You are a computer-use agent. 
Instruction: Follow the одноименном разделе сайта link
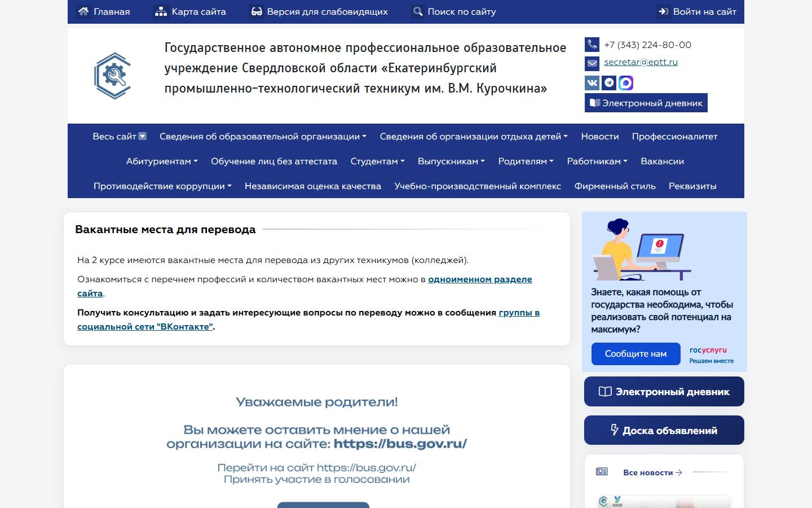(x=480, y=279)
